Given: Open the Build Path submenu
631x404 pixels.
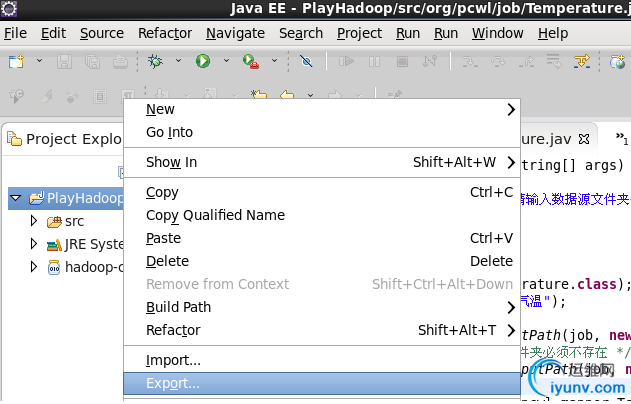Looking at the screenshot, I should (322, 307).
